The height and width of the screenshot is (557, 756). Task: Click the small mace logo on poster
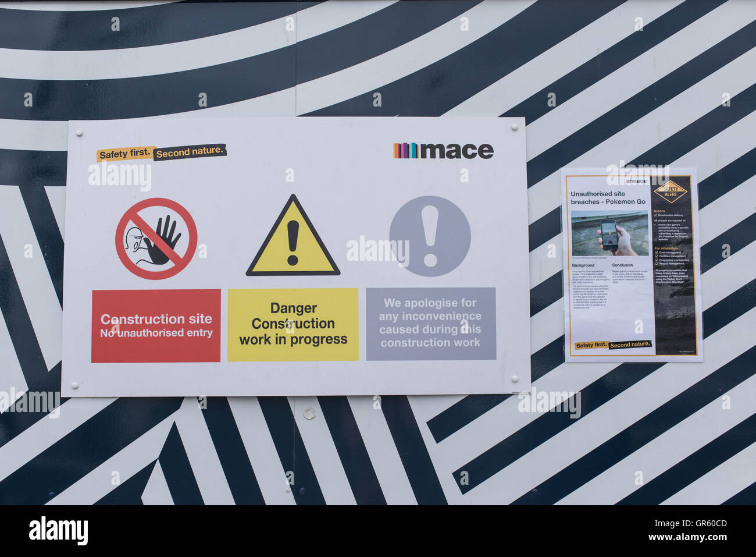[x=636, y=181]
